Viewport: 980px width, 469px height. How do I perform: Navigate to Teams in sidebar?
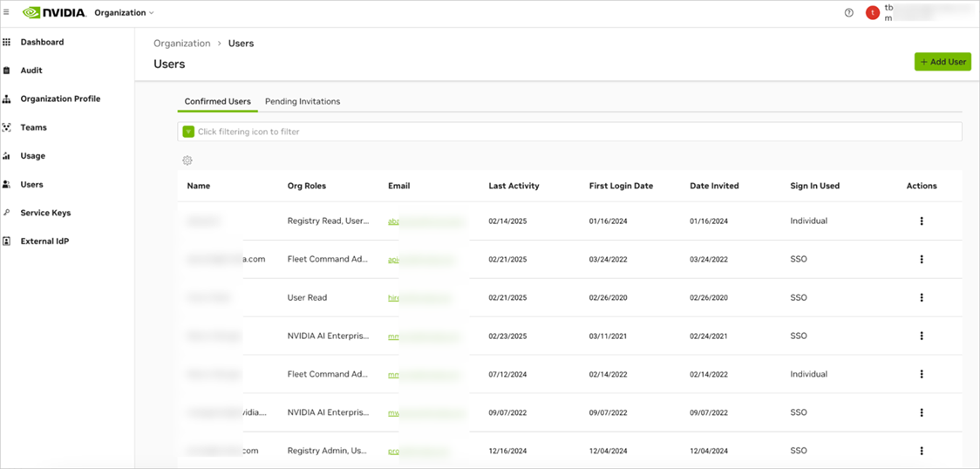(x=33, y=127)
